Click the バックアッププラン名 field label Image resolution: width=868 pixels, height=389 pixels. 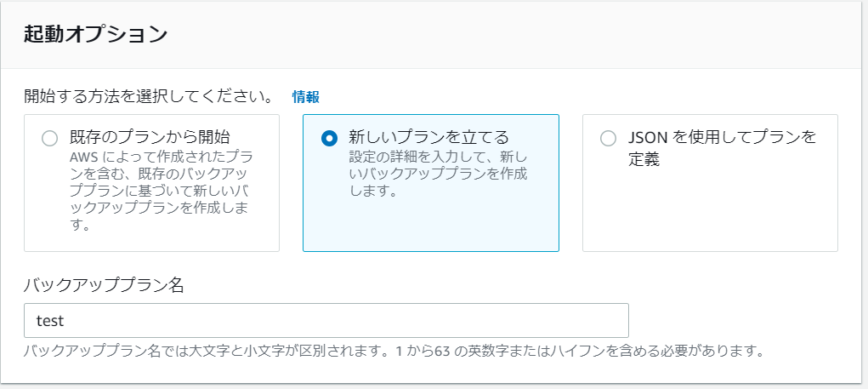(x=105, y=285)
